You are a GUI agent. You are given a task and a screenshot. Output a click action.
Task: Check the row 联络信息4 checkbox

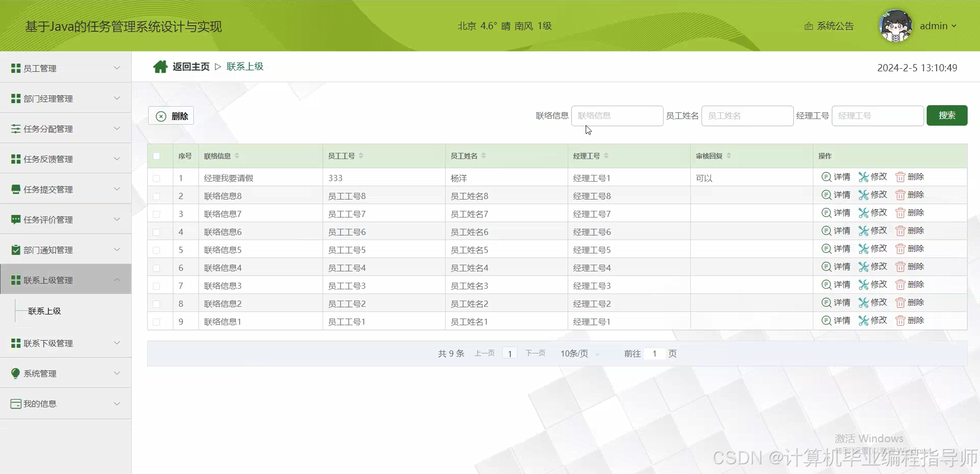click(156, 268)
